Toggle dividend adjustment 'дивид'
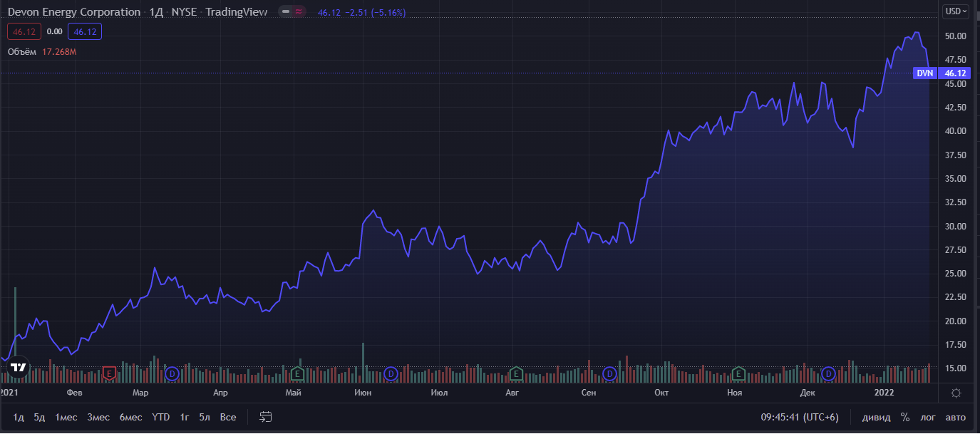 coord(876,417)
